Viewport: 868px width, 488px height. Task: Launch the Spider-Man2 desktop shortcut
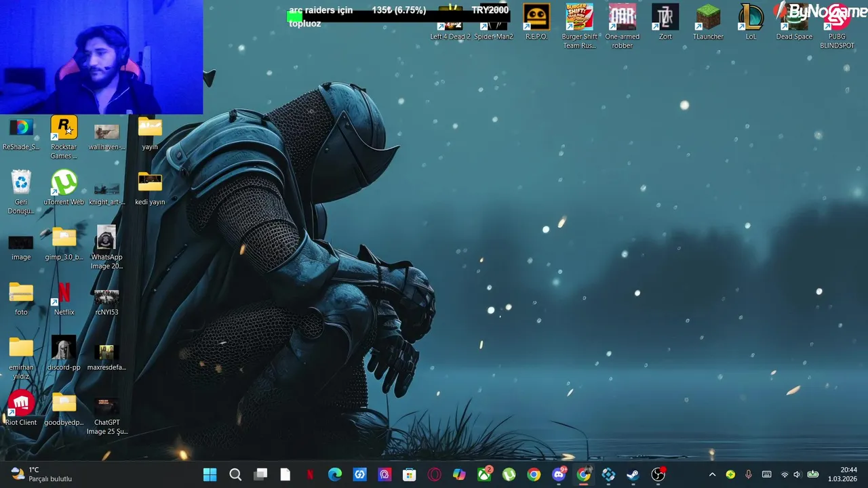coord(494,22)
